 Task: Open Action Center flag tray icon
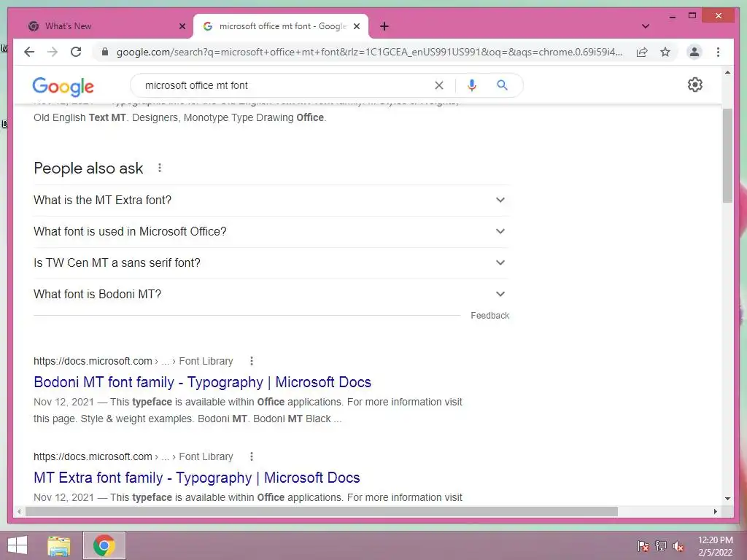[643, 545]
